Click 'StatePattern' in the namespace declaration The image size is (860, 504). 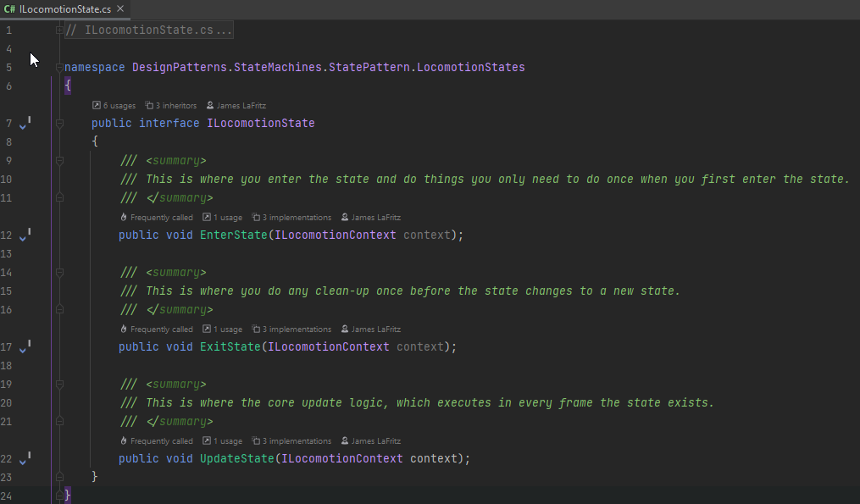click(x=369, y=68)
